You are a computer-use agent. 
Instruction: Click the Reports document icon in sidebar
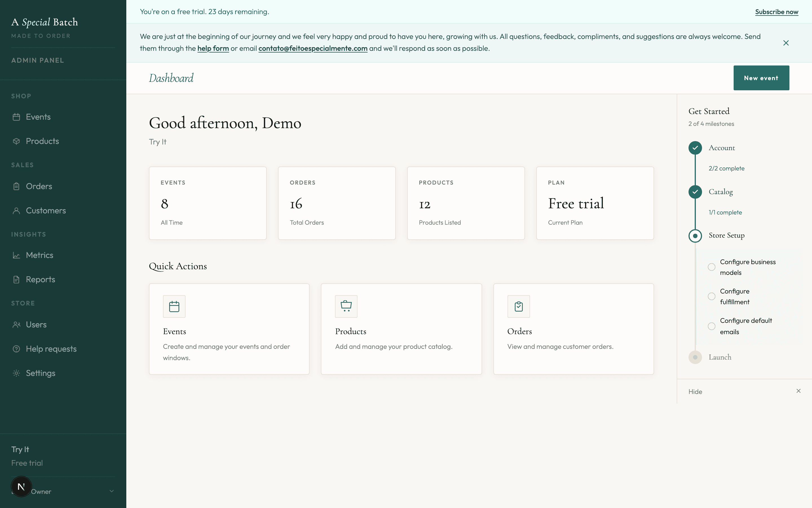coord(16,279)
